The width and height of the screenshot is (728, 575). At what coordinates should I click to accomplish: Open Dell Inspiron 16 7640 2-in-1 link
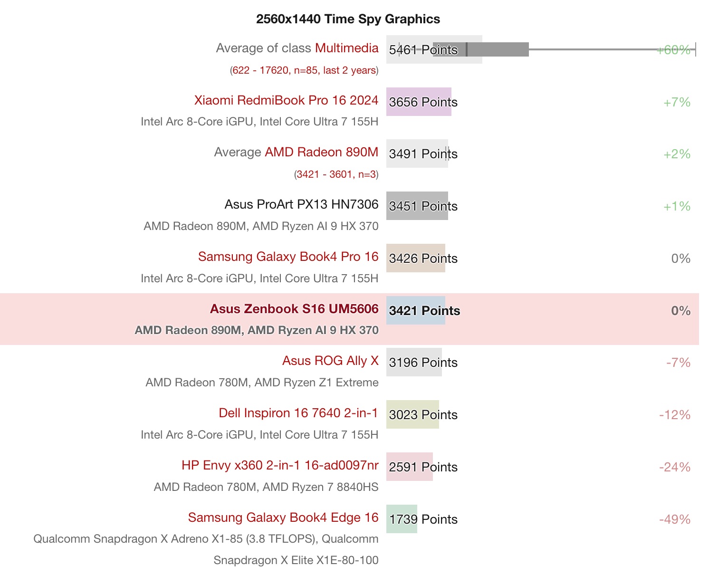point(298,413)
